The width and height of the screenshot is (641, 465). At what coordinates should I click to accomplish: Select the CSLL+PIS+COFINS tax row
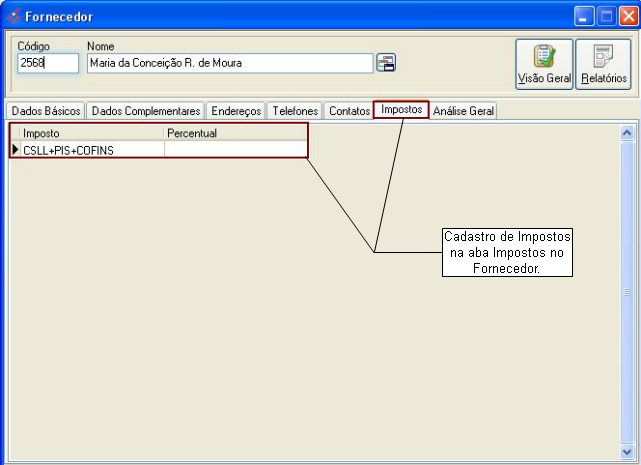pos(91,149)
